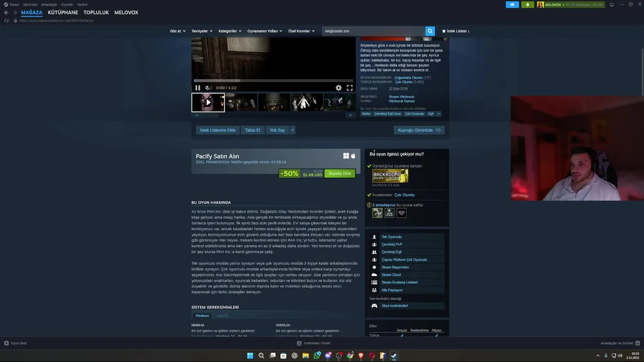Screen dimensions: 644x362
Task: Open WhatsApp from taskbar
Action: (x=317, y=356)
